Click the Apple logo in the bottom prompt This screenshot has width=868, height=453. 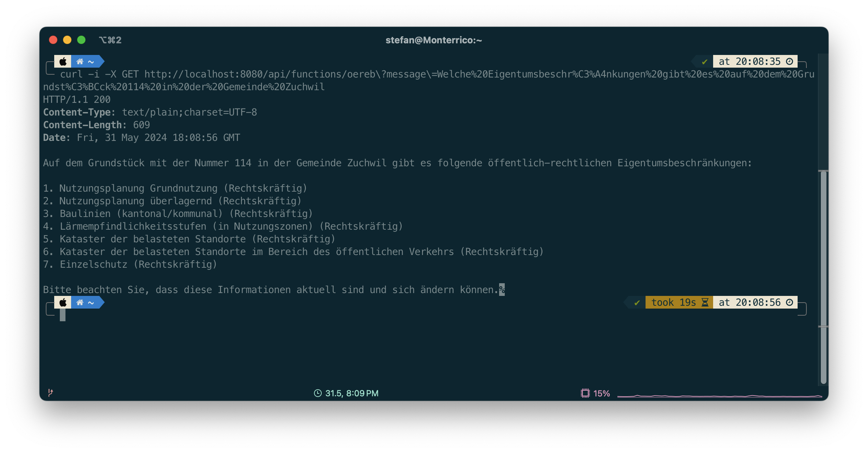pyautogui.click(x=63, y=303)
